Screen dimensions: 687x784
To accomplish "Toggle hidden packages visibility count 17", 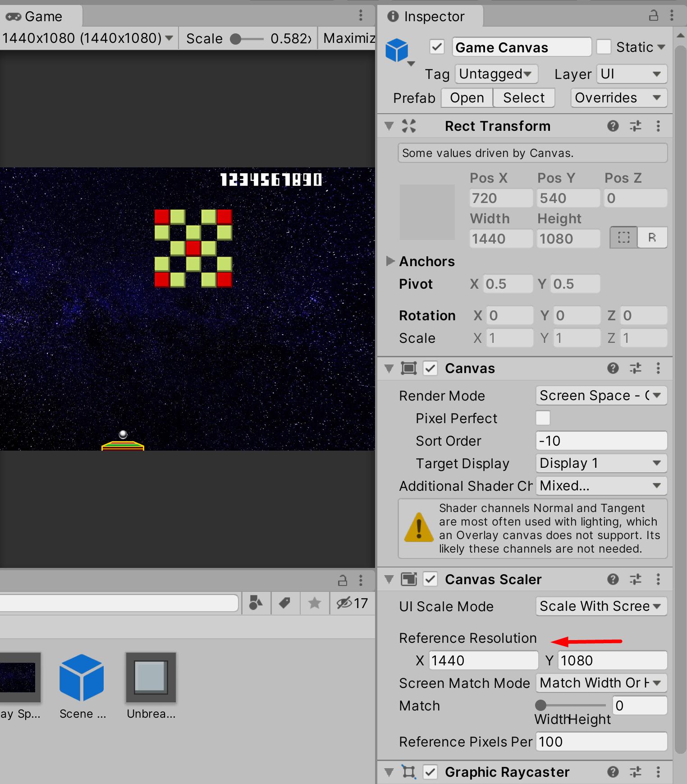I will [x=352, y=603].
